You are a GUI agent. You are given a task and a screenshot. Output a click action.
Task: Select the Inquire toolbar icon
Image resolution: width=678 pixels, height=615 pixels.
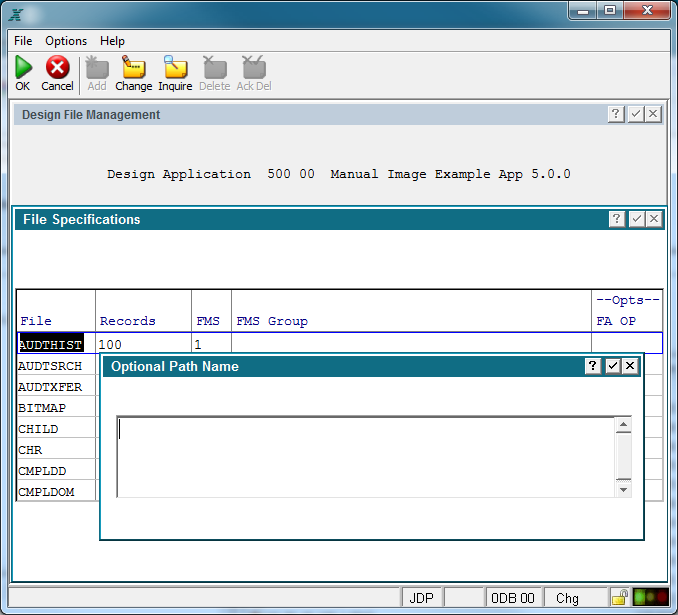(175, 67)
